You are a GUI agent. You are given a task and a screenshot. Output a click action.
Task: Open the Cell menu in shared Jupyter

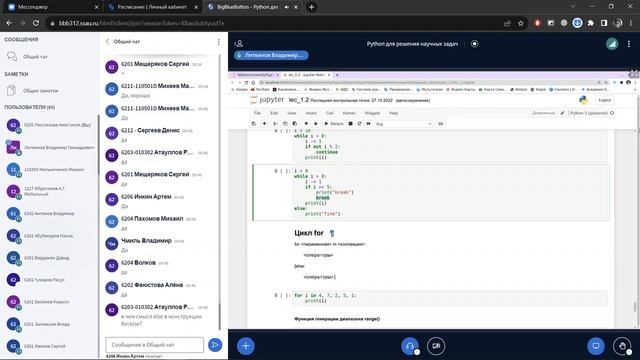click(x=329, y=113)
